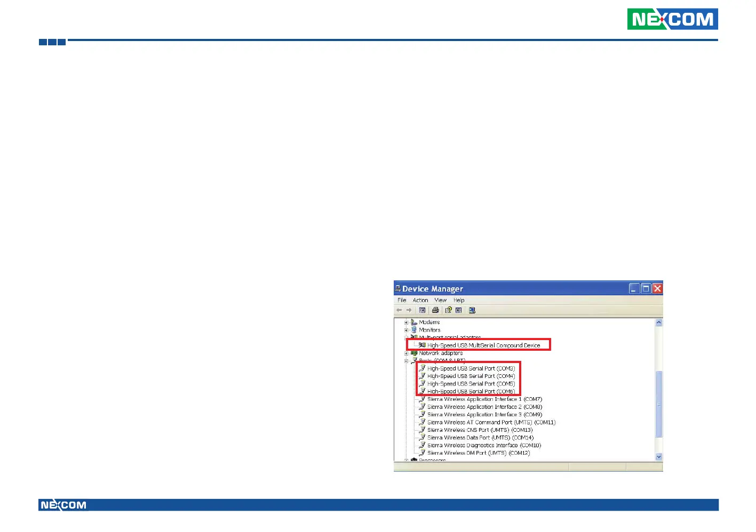The height and width of the screenshot is (532, 756).
Task: Click the Forward arrow toolbar icon
Action: click(x=409, y=310)
